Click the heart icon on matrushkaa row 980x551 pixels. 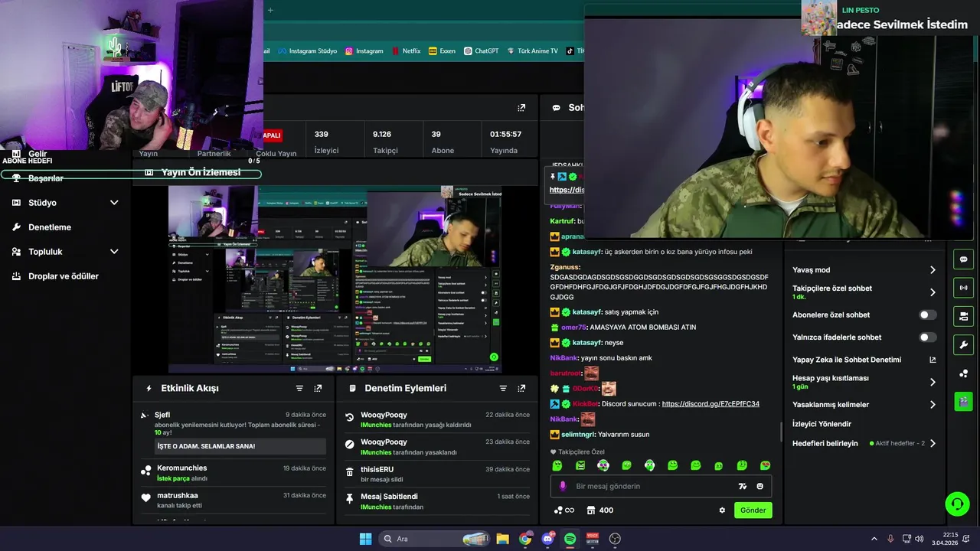[x=146, y=497]
